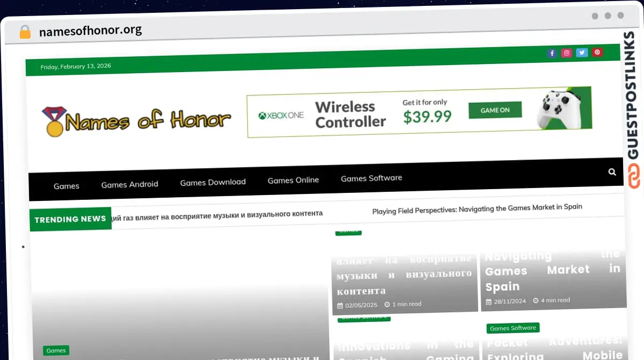The image size is (644, 360).
Task: Click the namesofhonor.org address bar
Action: coord(91,30)
